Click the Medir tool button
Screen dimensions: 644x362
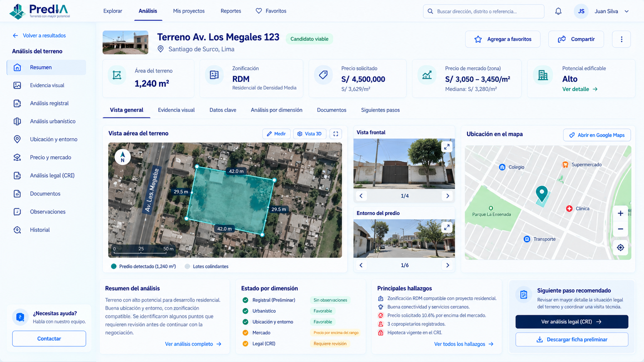(276, 133)
